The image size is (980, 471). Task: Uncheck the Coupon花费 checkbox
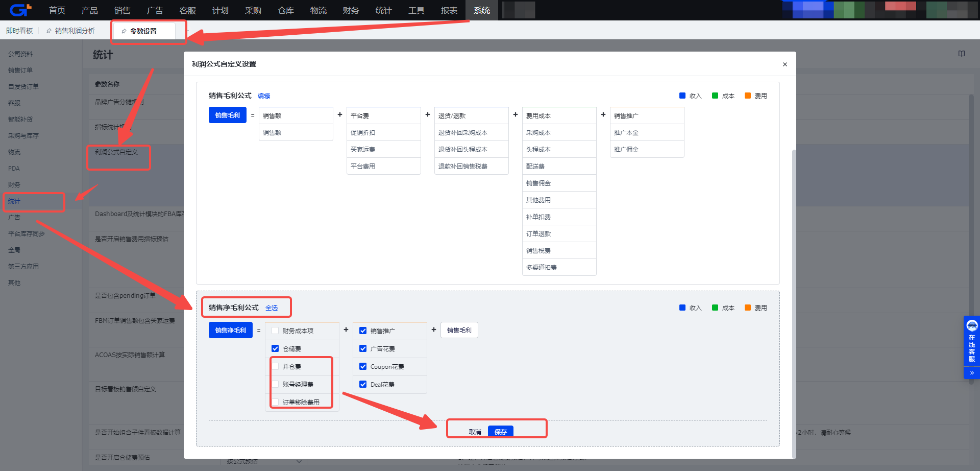click(363, 366)
